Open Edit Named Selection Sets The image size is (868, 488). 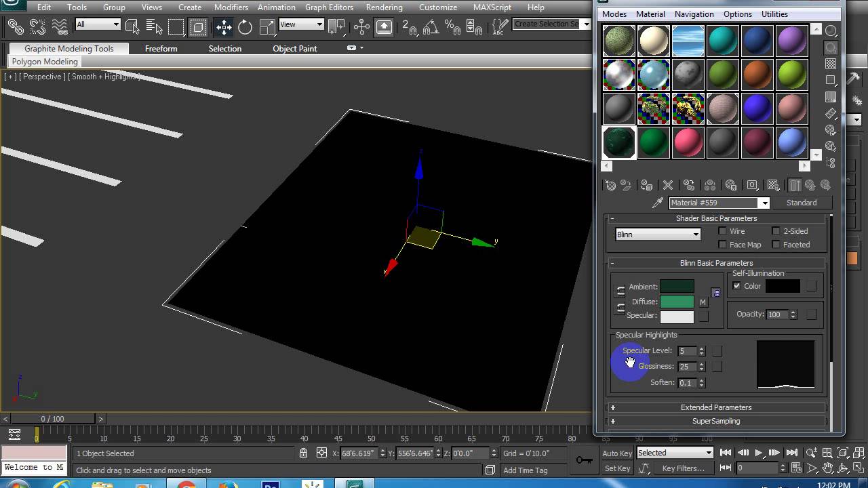[x=500, y=27]
